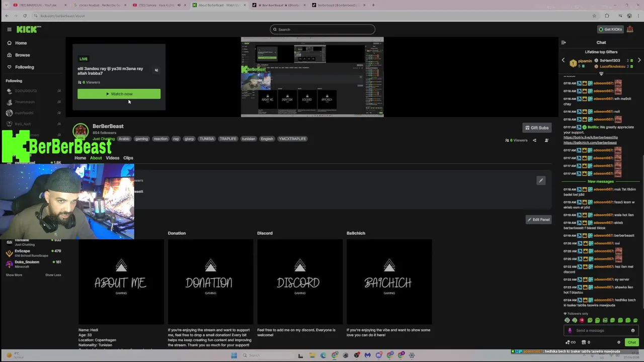
Task: Open chat settings gear icon
Action: pyautogui.click(x=619, y=342)
